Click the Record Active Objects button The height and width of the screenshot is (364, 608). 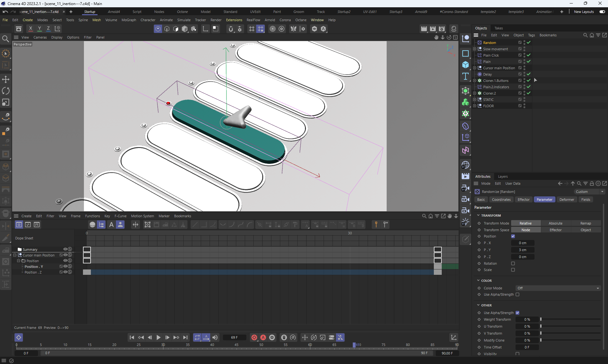point(254,337)
